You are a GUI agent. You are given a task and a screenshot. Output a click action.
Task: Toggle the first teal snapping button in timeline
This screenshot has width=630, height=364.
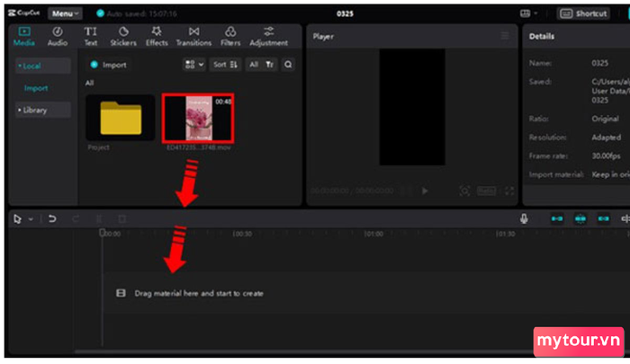tap(557, 218)
